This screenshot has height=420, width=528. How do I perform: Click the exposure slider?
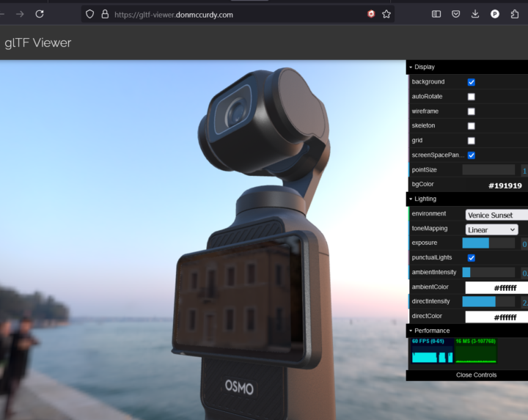[488, 243]
